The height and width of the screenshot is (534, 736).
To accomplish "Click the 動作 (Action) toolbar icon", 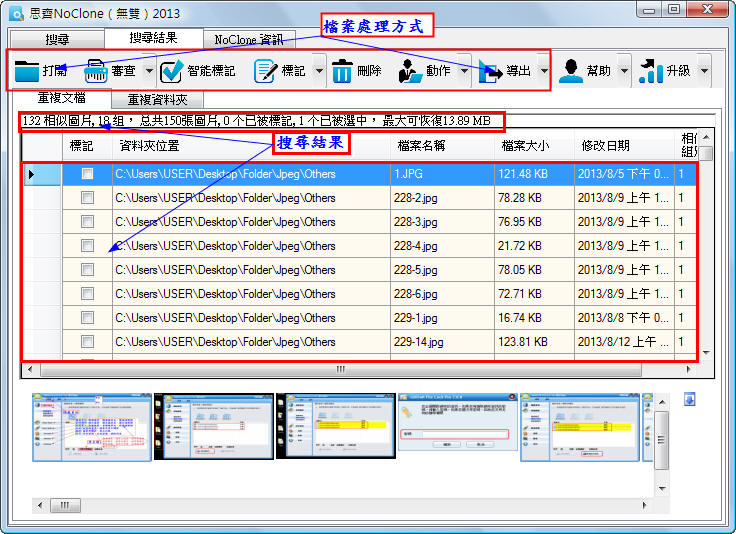I will click(x=410, y=71).
